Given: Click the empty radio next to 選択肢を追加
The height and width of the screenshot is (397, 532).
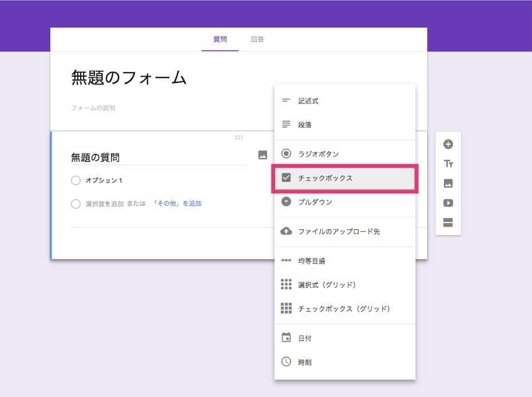Looking at the screenshot, I should click(x=76, y=203).
